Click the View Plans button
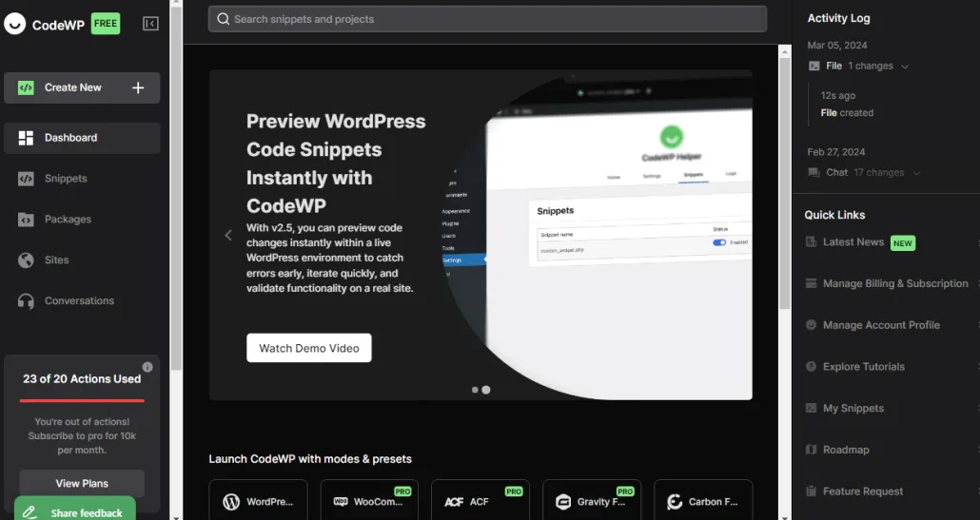The height and width of the screenshot is (520, 980). pos(82,483)
